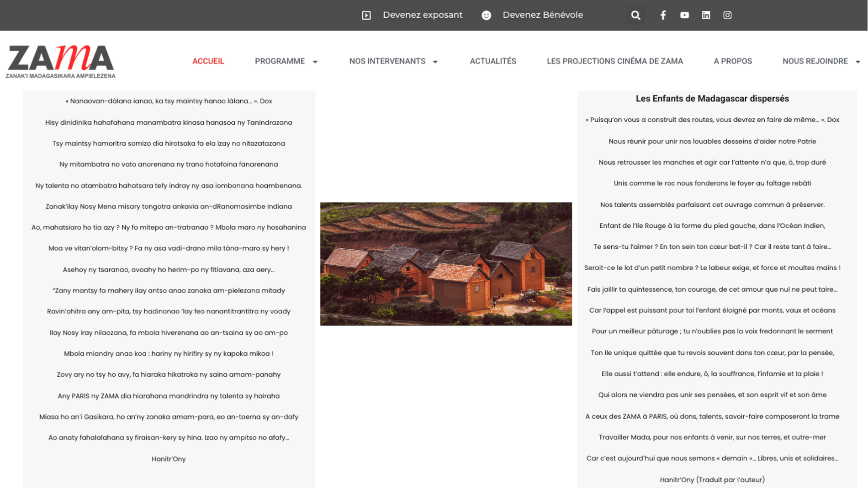Click the line Travailler Mada, pour nos enfants
This screenshot has width=868, height=488.
(x=712, y=437)
